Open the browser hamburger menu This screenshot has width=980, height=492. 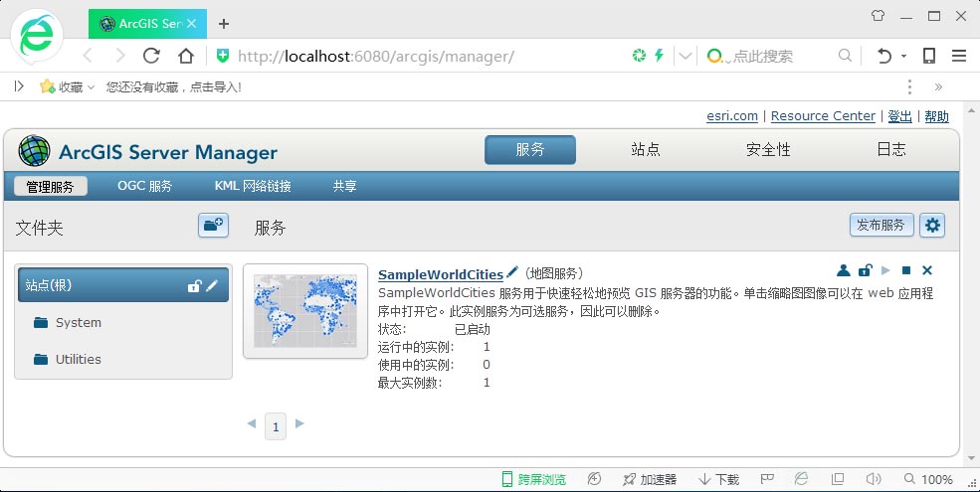tap(959, 56)
